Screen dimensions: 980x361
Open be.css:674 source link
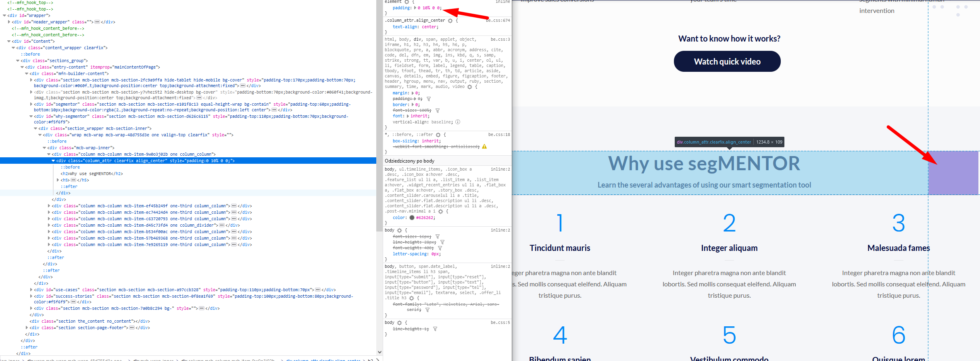click(498, 20)
